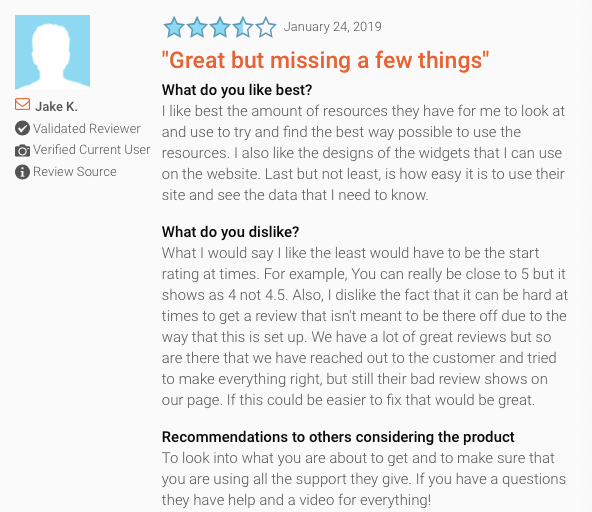The height and width of the screenshot is (512, 592).
Task: Click the dislike paragraph about star rating
Action: [x=365, y=326]
